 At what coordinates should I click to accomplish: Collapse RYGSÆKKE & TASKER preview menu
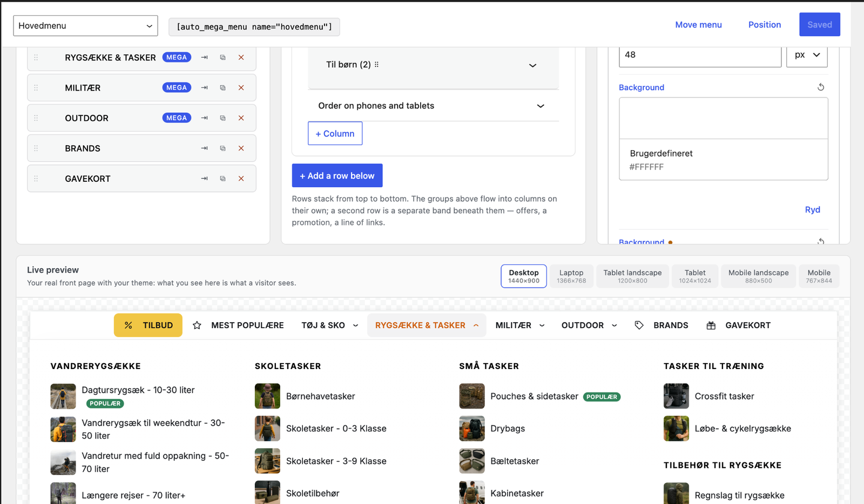[476, 325]
